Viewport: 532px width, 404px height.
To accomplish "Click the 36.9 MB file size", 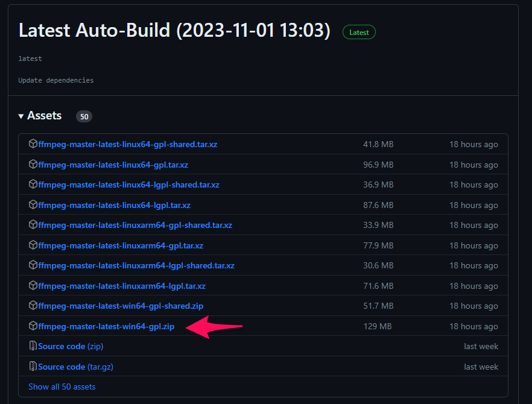I will (x=378, y=185).
